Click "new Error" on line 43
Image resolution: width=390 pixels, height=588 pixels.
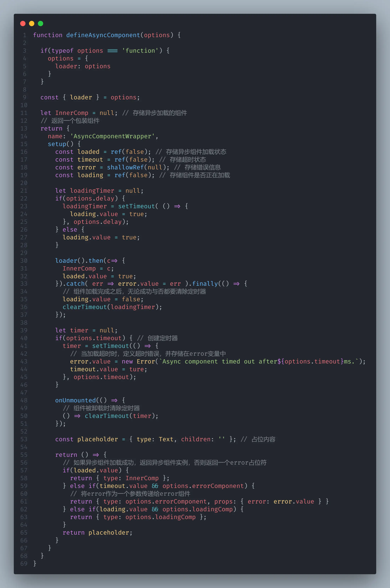tap(139, 361)
